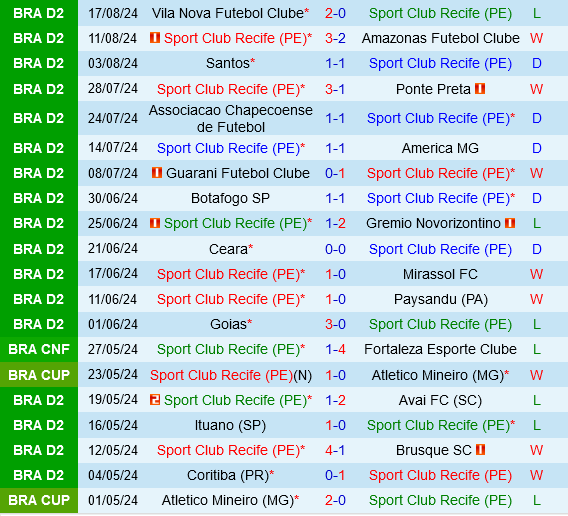
Task: Open the Goias team link
Action: [x=228, y=324]
